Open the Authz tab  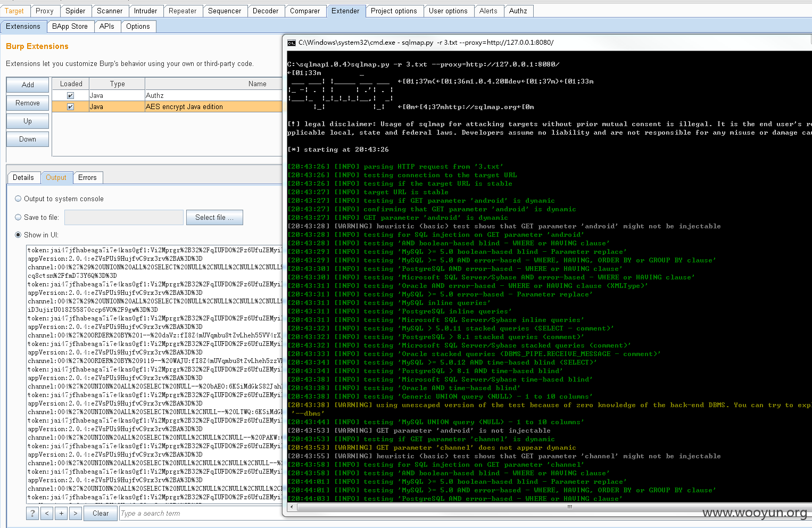(x=518, y=11)
